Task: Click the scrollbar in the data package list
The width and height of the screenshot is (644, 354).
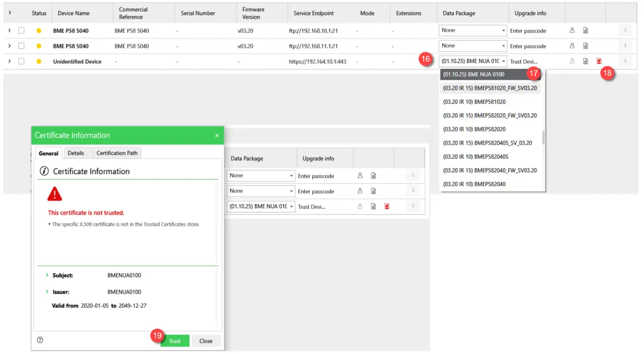Action: coord(543,137)
